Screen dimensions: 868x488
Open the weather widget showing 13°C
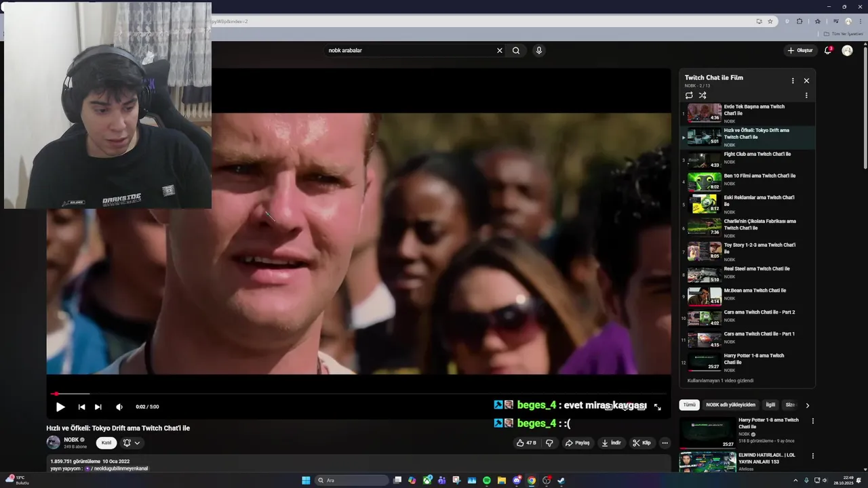click(17, 480)
